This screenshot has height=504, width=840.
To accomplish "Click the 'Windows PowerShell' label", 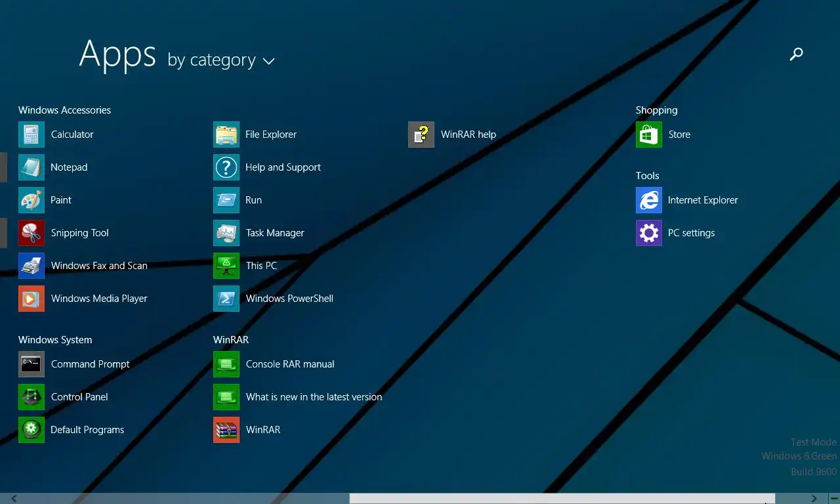I will click(289, 299).
